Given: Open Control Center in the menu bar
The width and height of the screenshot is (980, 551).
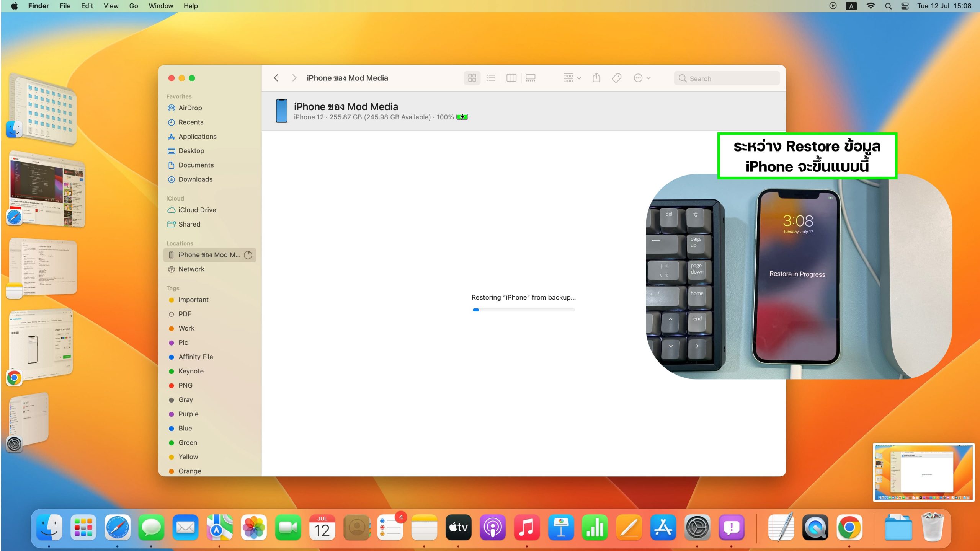Looking at the screenshot, I should pos(905,6).
